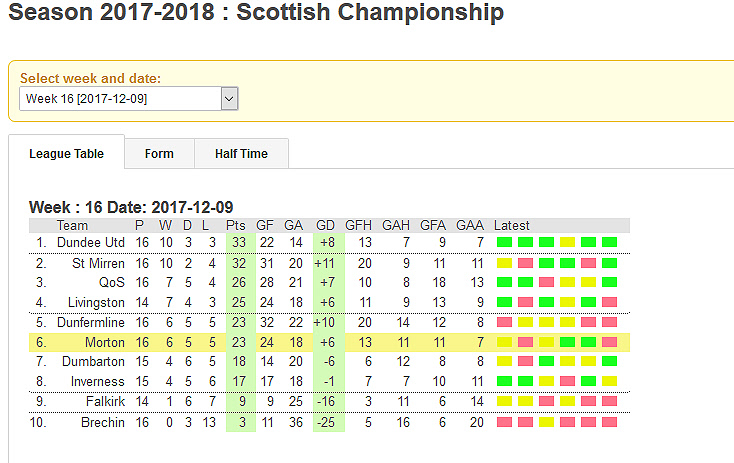The height and width of the screenshot is (463, 734).
Task: Open the Dundee Utd team name
Action: (91, 243)
